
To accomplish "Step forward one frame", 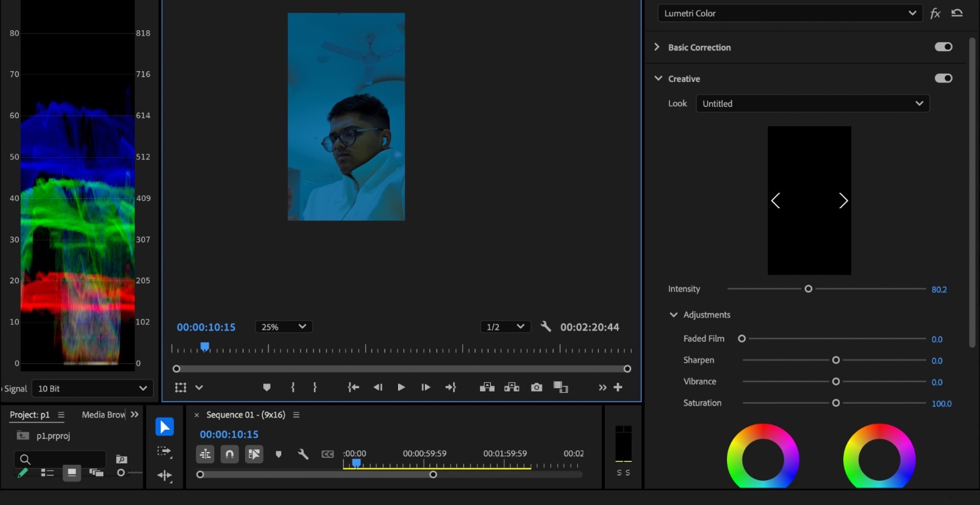I will click(426, 387).
